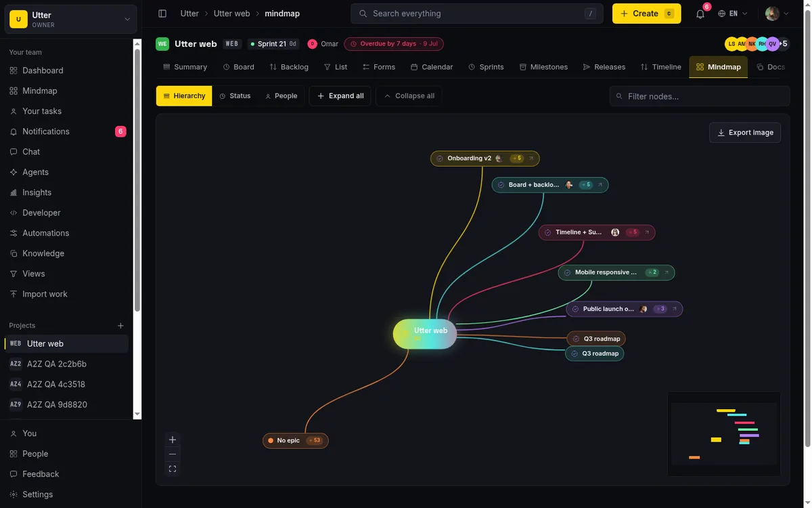Click the Sprint 21 badge
The width and height of the screenshot is (812, 508).
click(273, 44)
